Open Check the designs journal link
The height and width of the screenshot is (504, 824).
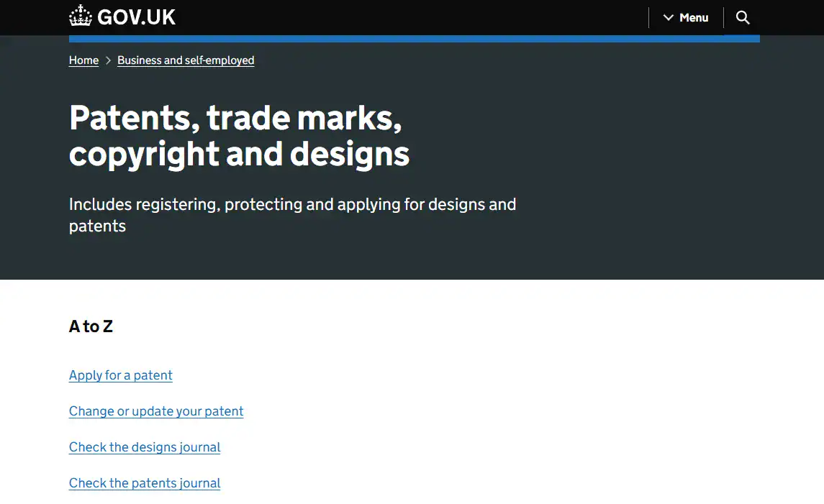pos(145,447)
